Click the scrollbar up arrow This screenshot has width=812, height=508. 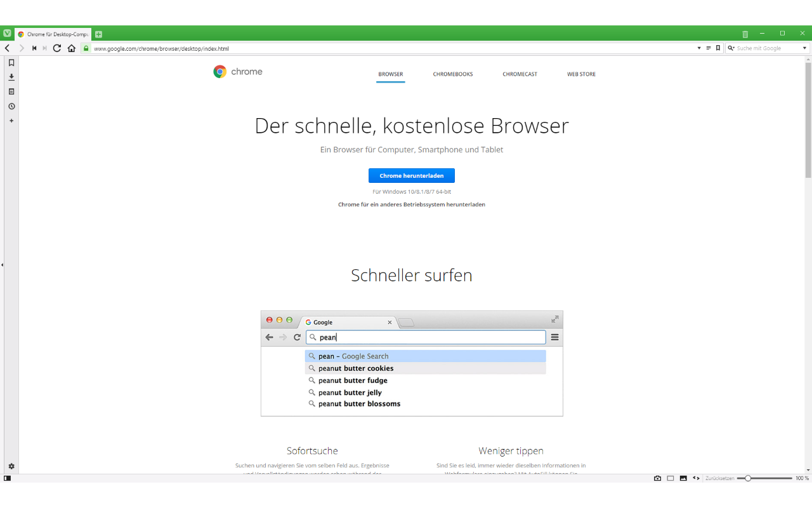coord(808,58)
